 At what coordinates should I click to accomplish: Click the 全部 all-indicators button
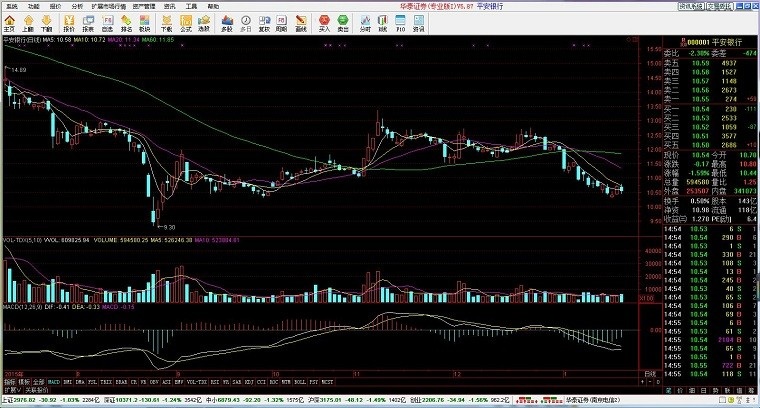click(x=39, y=382)
